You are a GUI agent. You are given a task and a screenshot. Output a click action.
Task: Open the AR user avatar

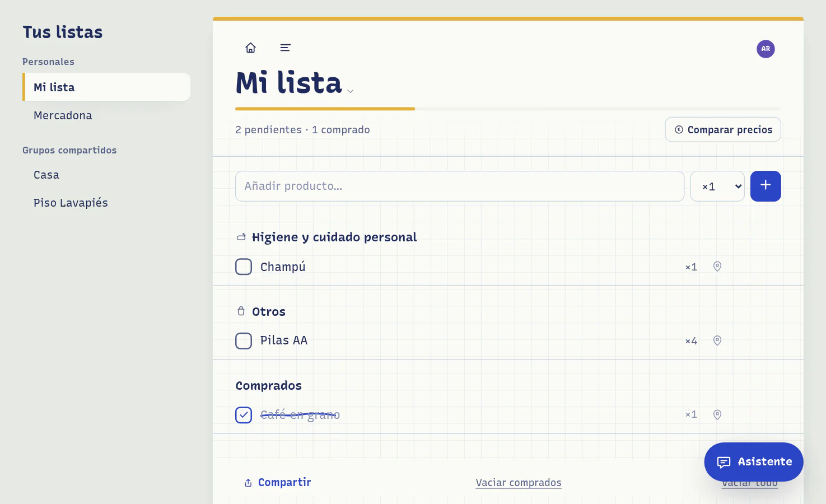coord(766,49)
